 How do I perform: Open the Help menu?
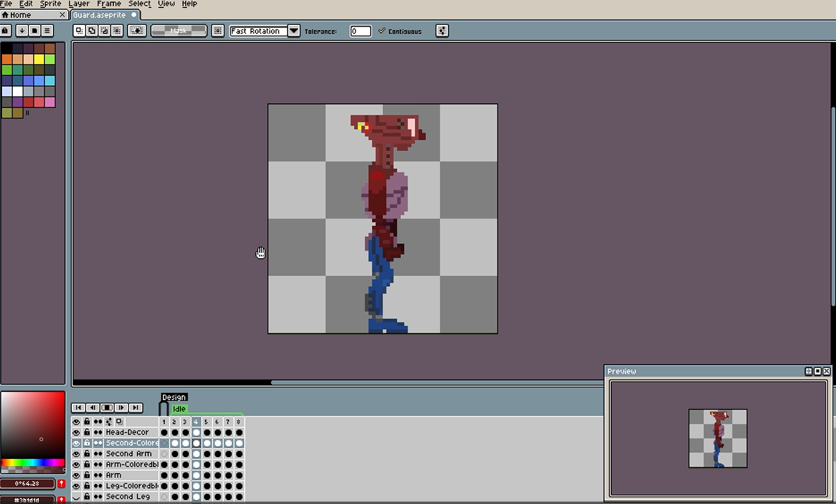click(x=190, y=3)
